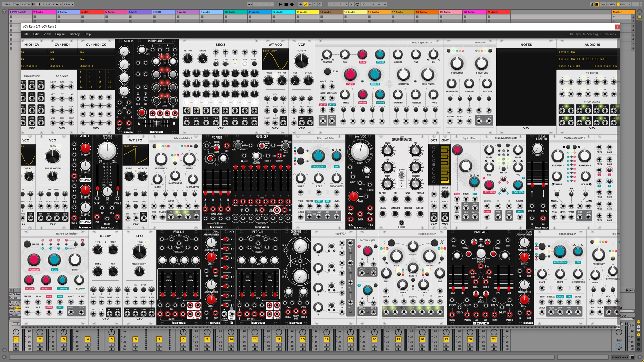This screenshot has width=644, height=362.
Task: Arm track 10 for recording
Action: click(231, 349)
